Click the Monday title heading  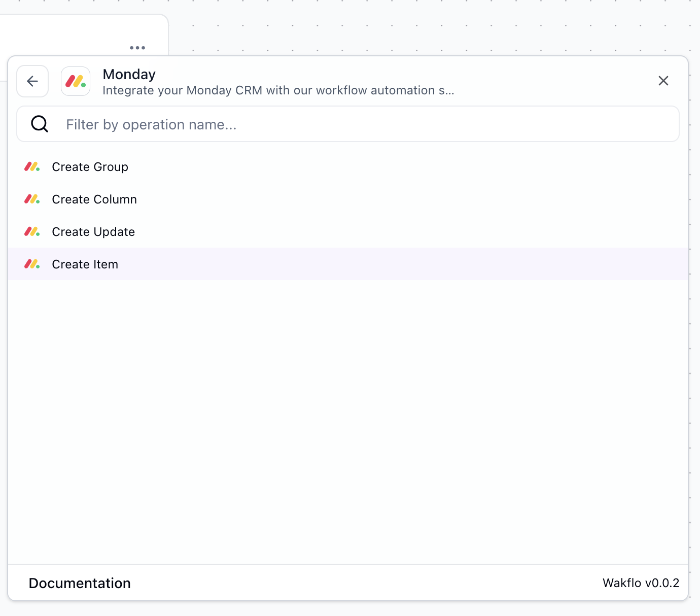click(129, 74)
